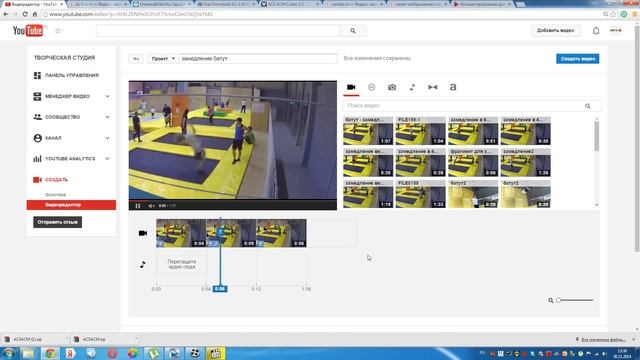Select Видеоредактор in the sidebar

(x=71, y=205)
